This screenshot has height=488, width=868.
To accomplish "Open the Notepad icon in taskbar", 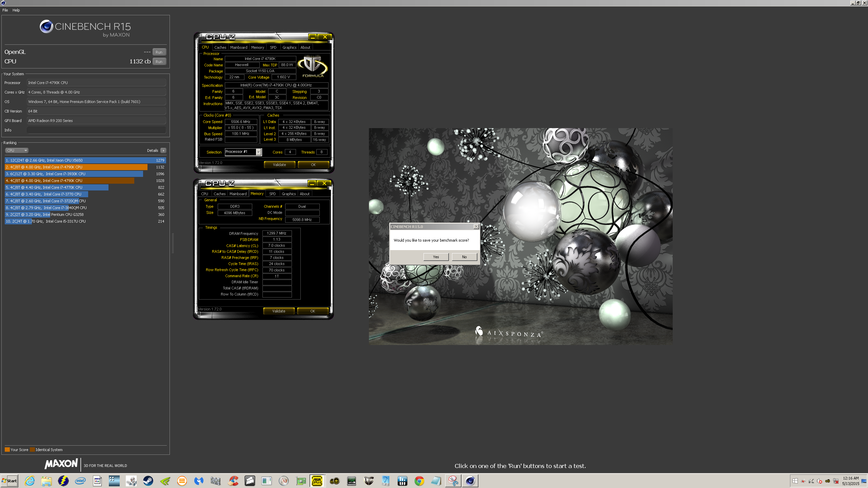I will (436, 481).
